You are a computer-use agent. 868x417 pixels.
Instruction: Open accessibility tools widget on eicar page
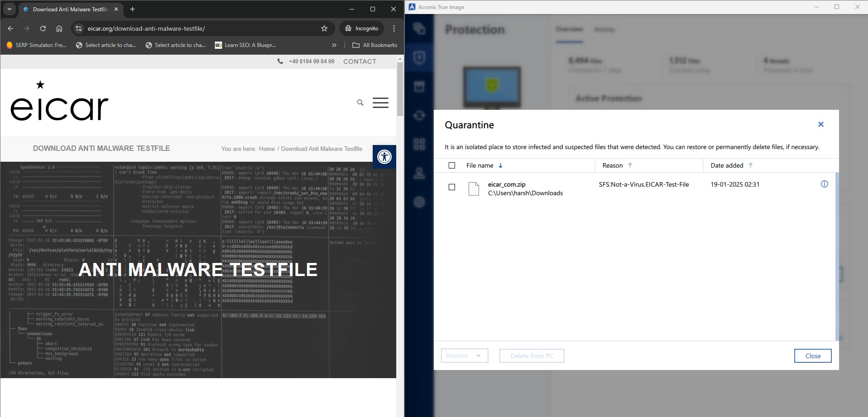point(384,157)
